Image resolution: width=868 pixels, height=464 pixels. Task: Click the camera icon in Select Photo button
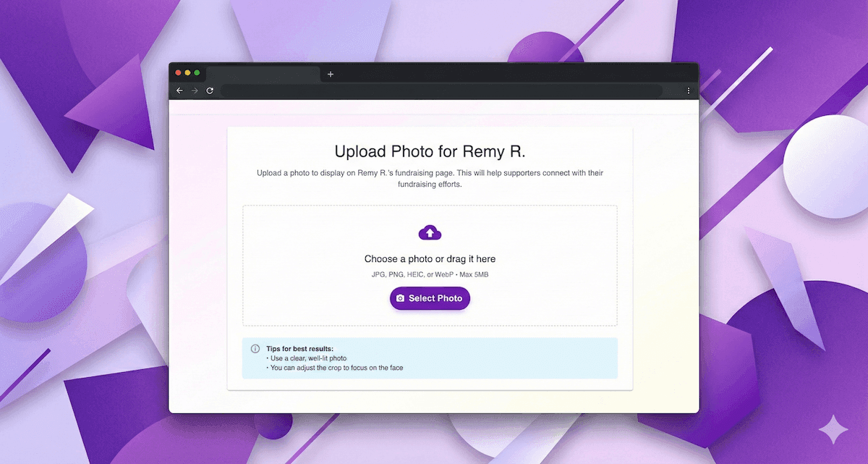(x=401, y=298)
